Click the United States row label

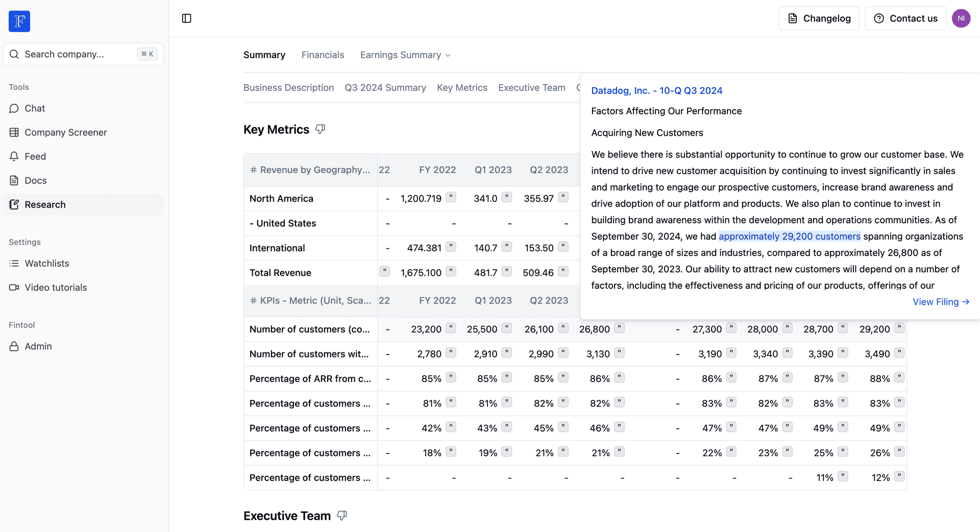[283, 223]
